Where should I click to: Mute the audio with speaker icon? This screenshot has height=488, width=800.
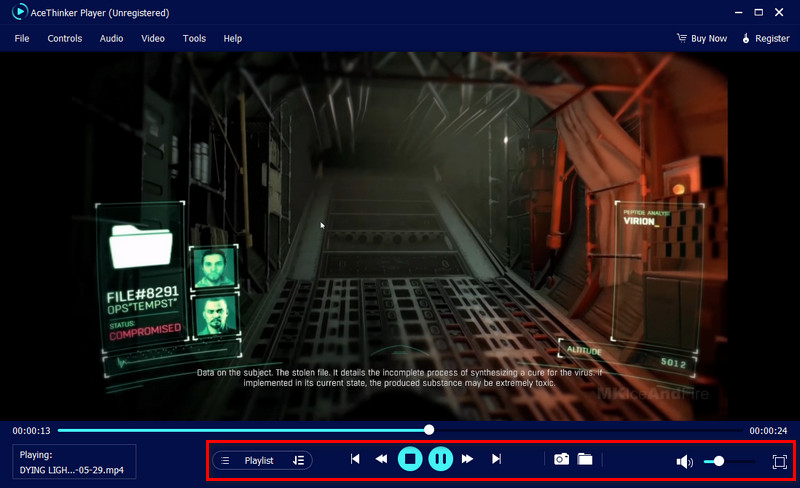tap(684, 461)
